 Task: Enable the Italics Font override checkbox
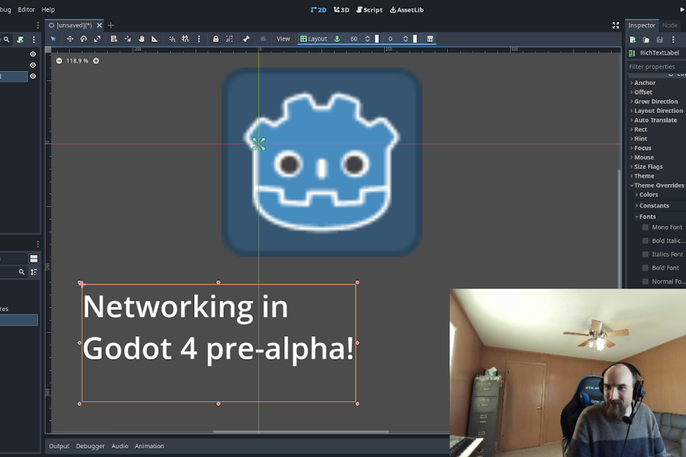click(x=645, y=255)
